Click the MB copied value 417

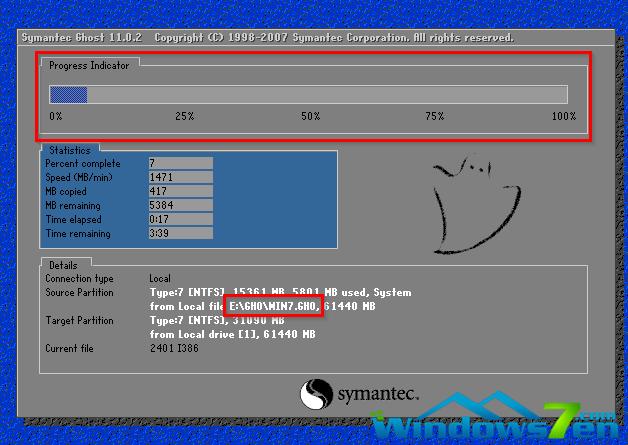181,191
